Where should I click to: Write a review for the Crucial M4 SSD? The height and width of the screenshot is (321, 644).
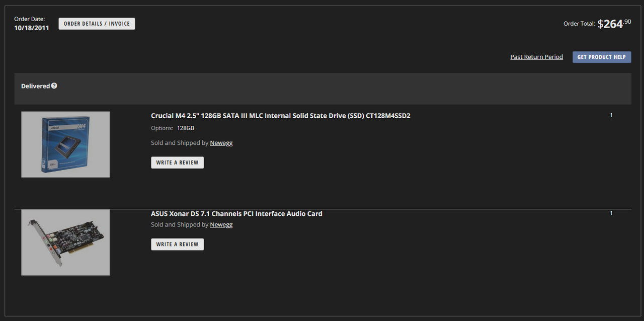pos(177,163)
